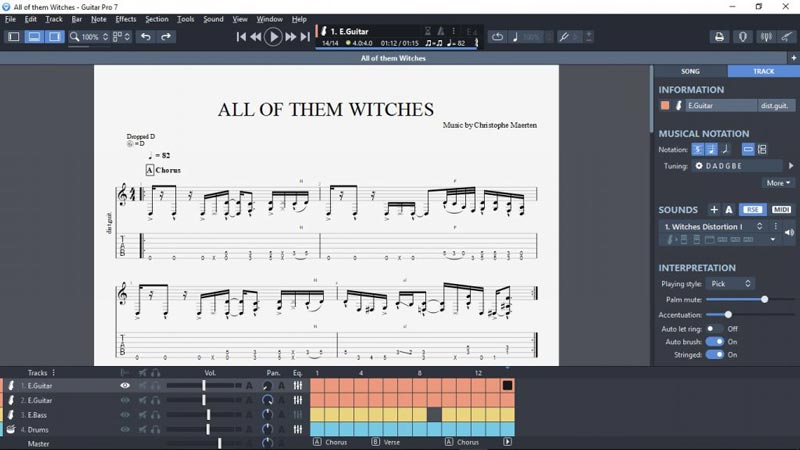Click the dist.guit. short name field

click(x=776, y=106)
